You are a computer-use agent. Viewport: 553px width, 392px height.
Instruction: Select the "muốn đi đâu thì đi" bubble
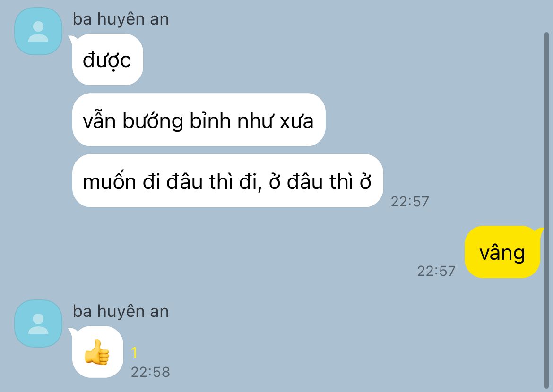[x=227, y=181]
